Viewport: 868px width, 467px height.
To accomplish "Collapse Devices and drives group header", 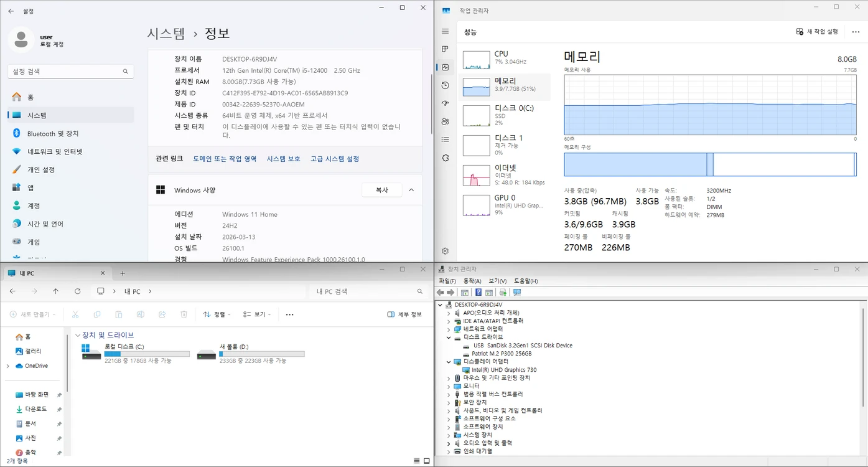I will pyautogui.click(x=78, y=335).
